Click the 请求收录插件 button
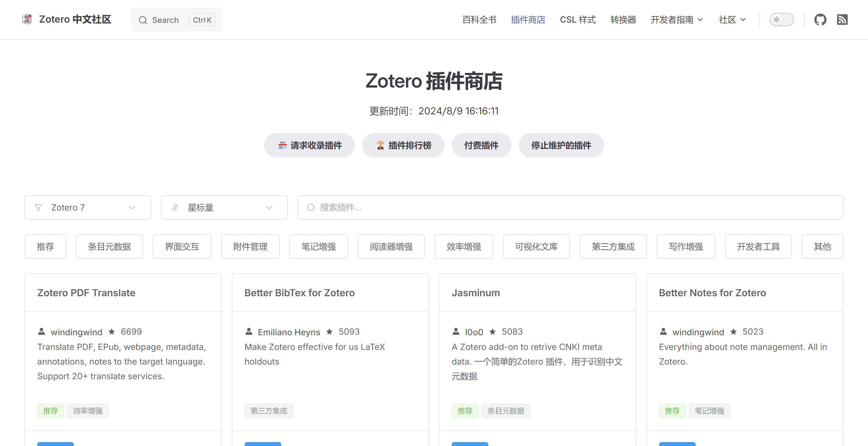The height and width of the screenshot is (446, 868). 309,145
